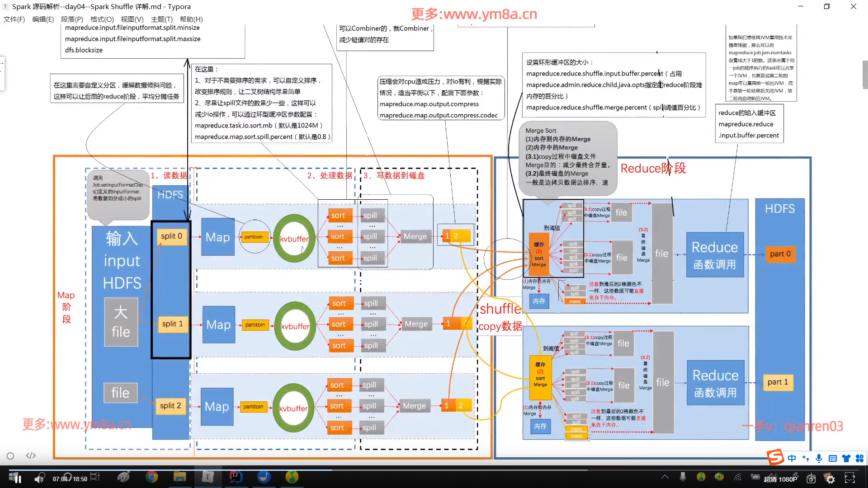Screen dimensions: 868x488
Task: Take a video screenshot with camera icon
Action: coord(811,479)
